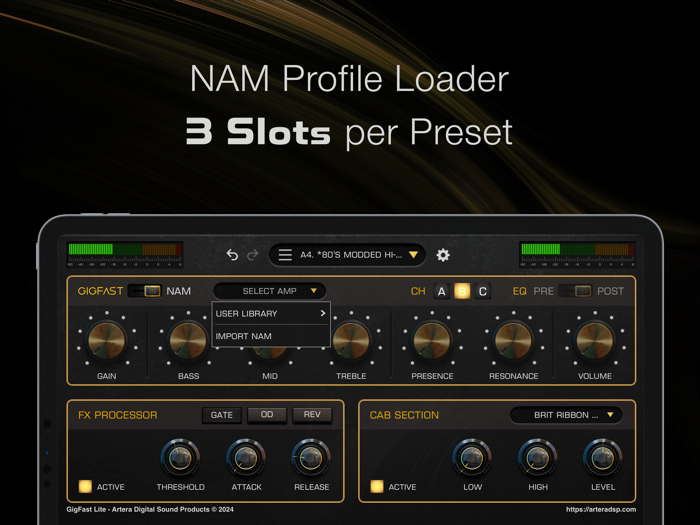The image size is (700, 525).
Task: Open the hamburger preset menu icon
Action: 285,255
